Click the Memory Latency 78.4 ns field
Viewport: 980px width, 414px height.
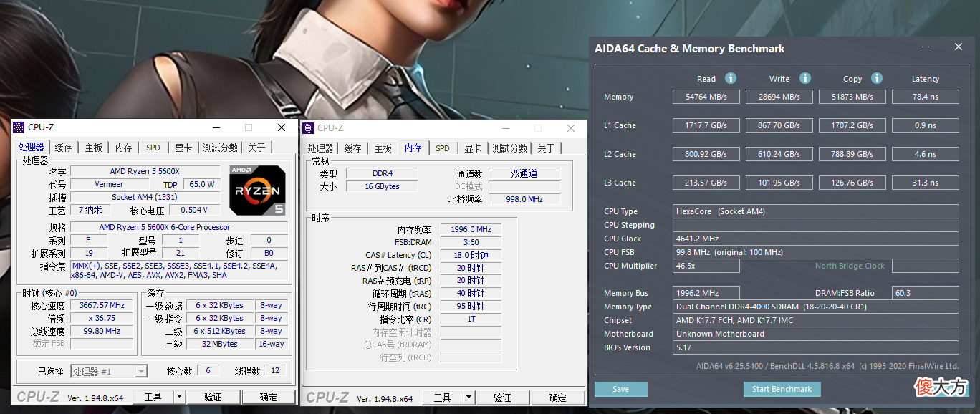pos(926,97)
